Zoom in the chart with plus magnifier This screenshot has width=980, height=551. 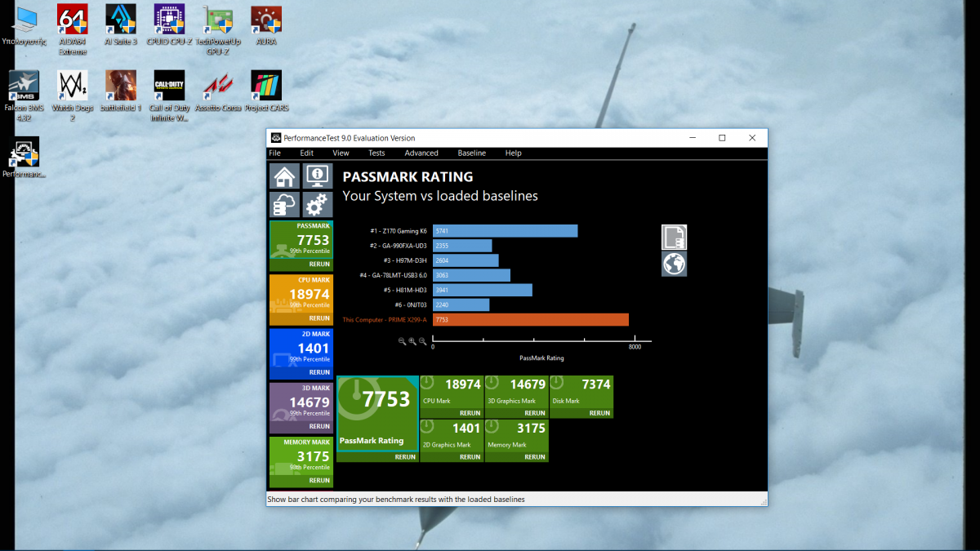[x=412, y=341]
